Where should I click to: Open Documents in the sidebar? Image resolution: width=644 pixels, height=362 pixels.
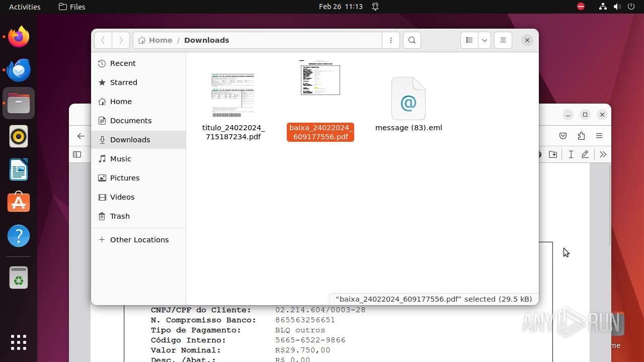[x=138, y=121]
